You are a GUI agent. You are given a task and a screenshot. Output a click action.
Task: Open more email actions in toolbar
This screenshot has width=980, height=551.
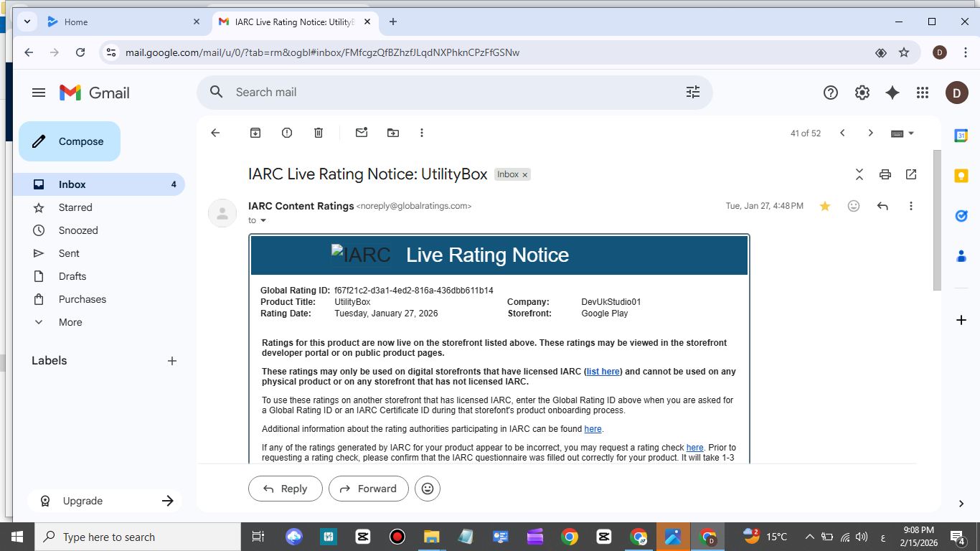422,133
